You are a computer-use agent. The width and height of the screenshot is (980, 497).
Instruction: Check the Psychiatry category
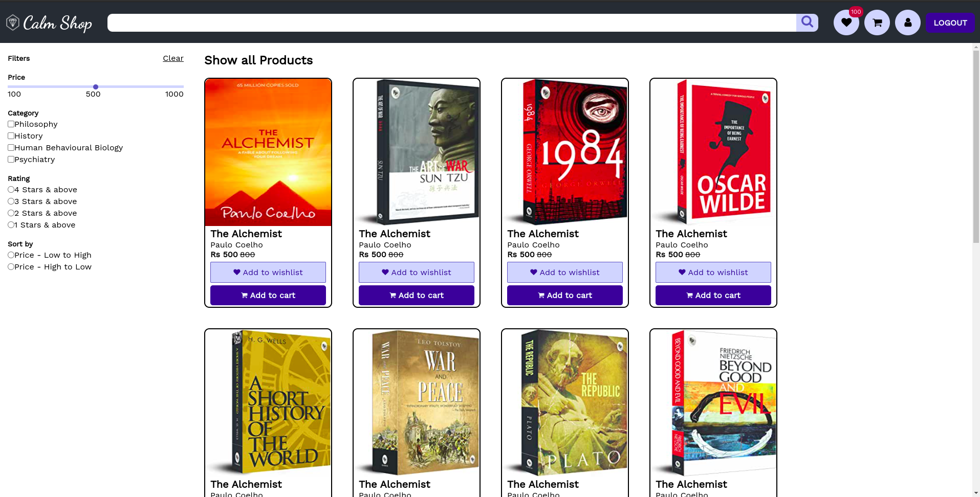11,160
